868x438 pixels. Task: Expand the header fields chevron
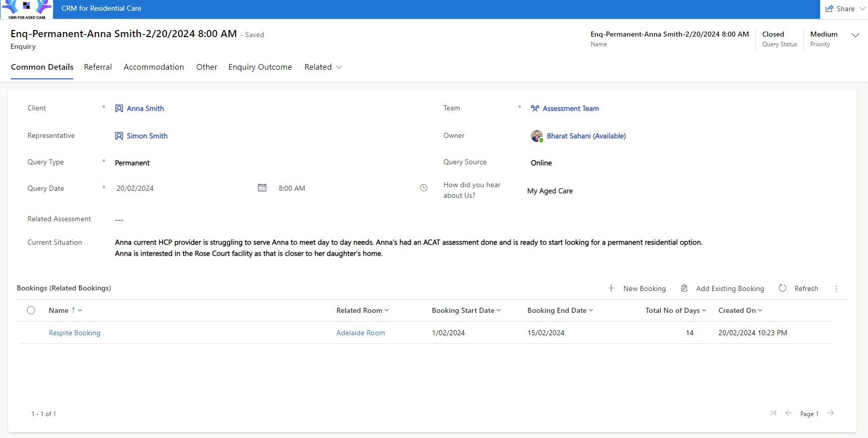click(x=855, y=35)
